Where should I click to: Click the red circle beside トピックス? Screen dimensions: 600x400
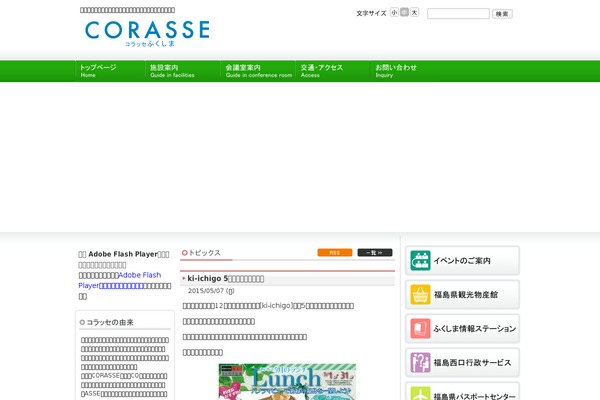184,253
